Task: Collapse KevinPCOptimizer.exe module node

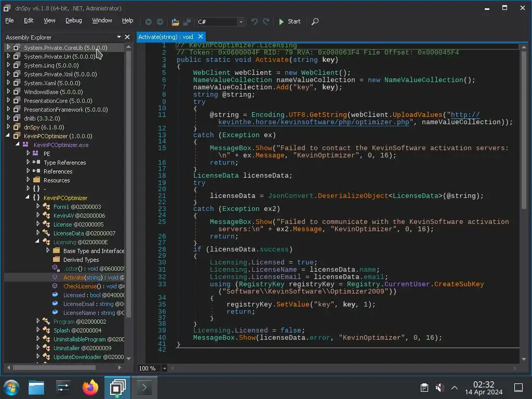Action: pos(18,144)
